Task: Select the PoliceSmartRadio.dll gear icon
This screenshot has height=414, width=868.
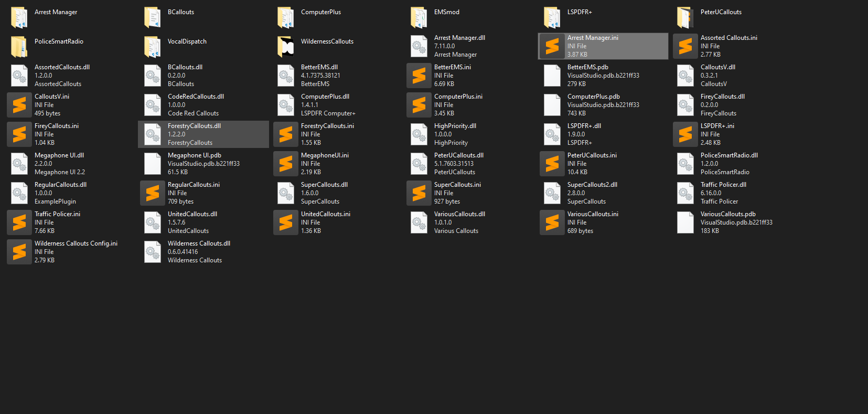Action: (x=685, y=164)
